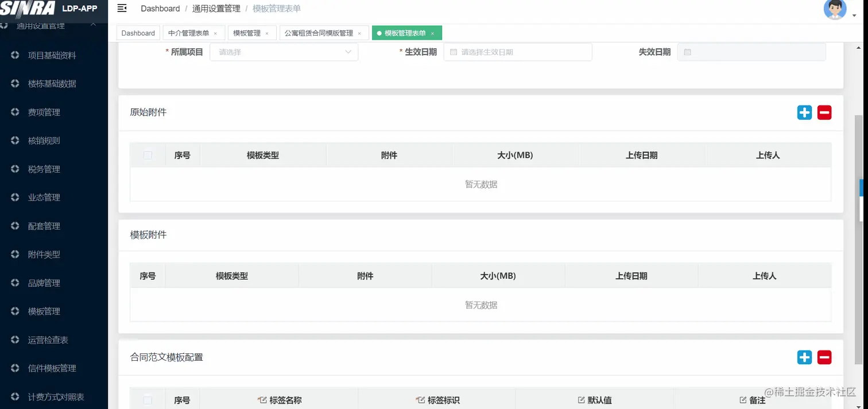Screen dimensions: 868x409
Task: Click the edit pencil icon beside 标签名称 header
Action: [x=262, y=400]
